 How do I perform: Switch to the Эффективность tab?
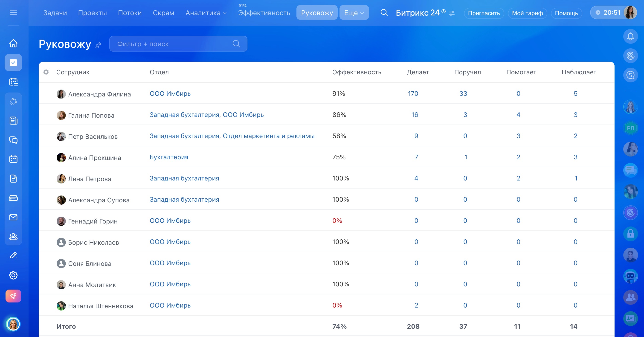click(264, 13)
